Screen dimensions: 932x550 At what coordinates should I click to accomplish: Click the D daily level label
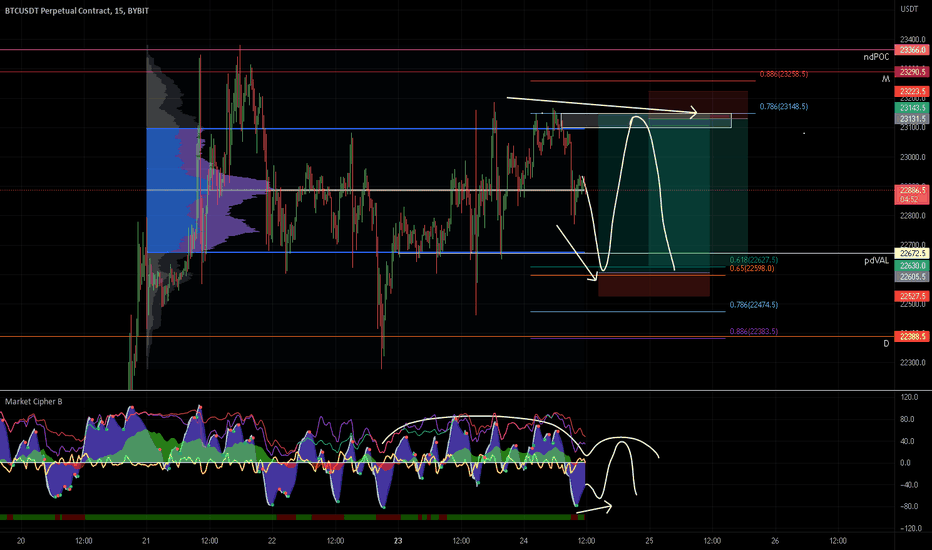[886, 344]
